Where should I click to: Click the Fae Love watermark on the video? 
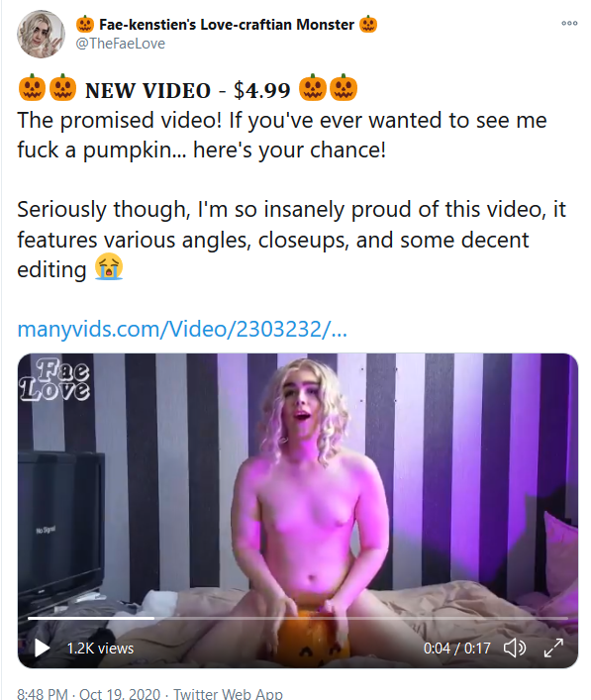tap(54, 379)
